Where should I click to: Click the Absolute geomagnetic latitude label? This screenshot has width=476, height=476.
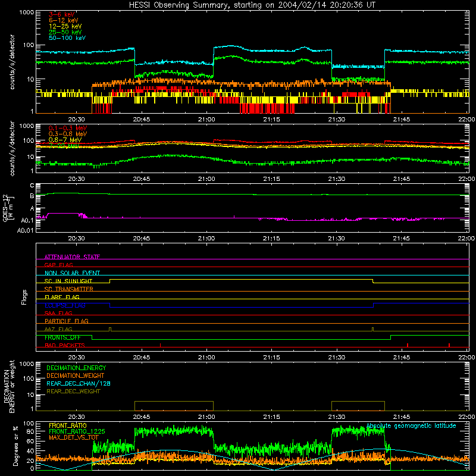point(411,426)
